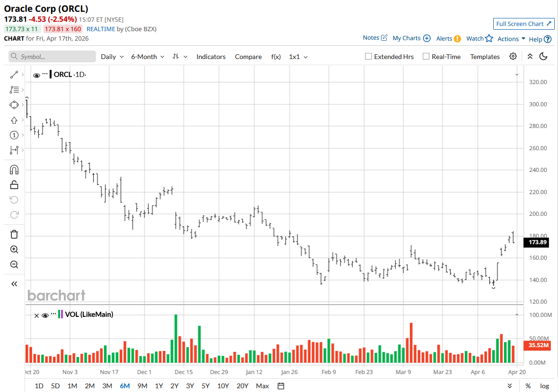The height and width of the screenshot is (392, 558).
Task: Select the shapes drawing tool
Action: pyautogui.click(x=14, y=105)
